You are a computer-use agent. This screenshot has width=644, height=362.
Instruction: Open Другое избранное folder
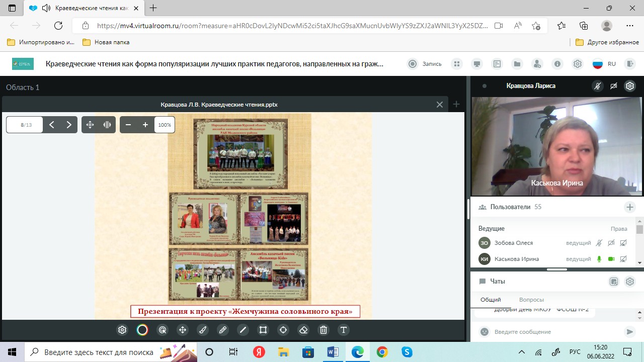pyautogui.click(x=607, y=42)
